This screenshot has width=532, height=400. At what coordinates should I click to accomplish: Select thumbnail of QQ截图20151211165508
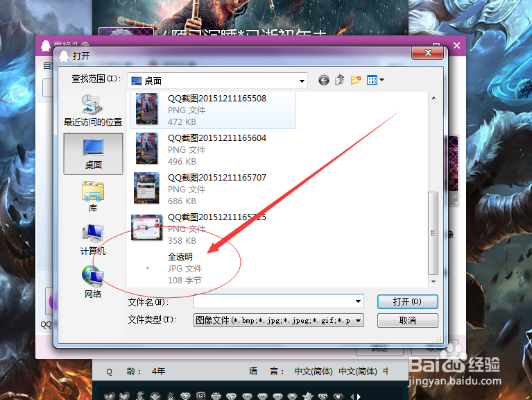[147, 109]
